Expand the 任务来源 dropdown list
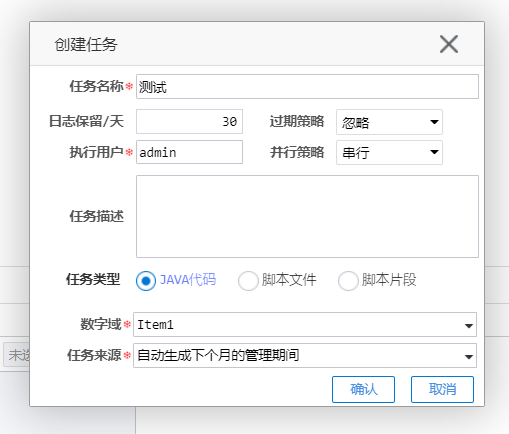This screenshot has height=434, width=509. click(x=305, y=356)
